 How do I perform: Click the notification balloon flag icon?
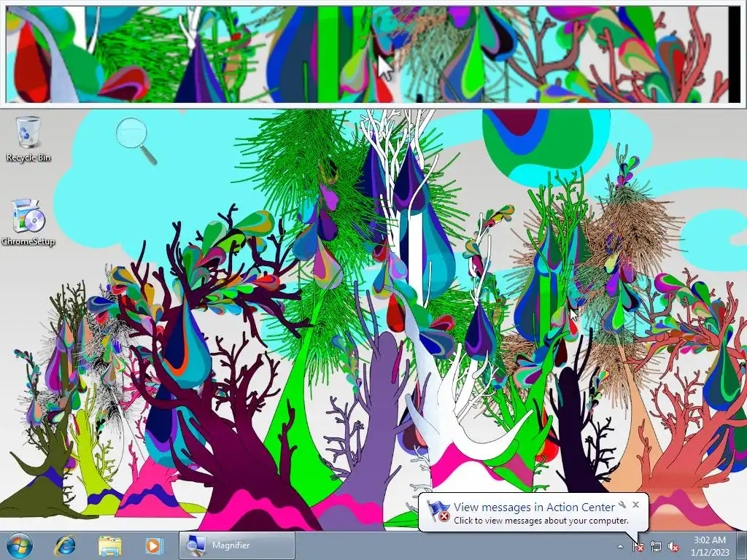point(438,512)
